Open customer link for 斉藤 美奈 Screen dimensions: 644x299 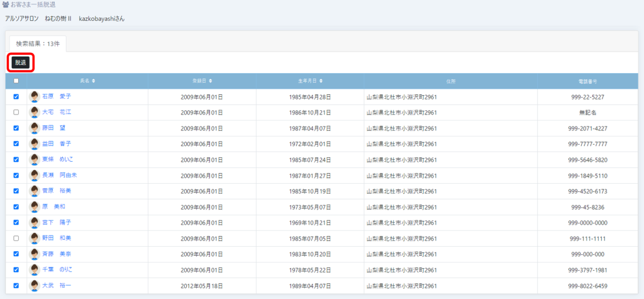tap(57, 254)
